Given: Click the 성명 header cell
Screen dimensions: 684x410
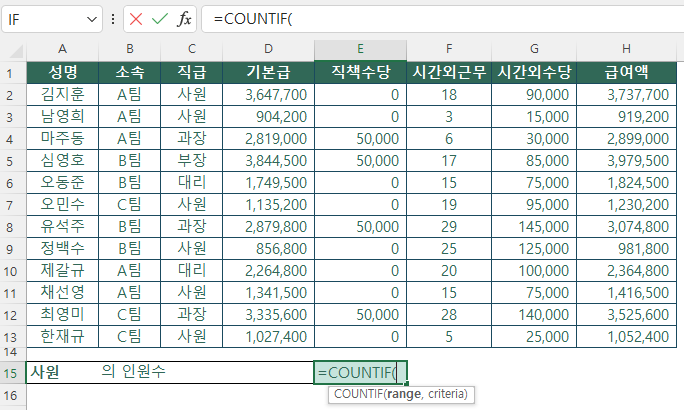Looking at the screenshot, I should [x=62, y=72].
